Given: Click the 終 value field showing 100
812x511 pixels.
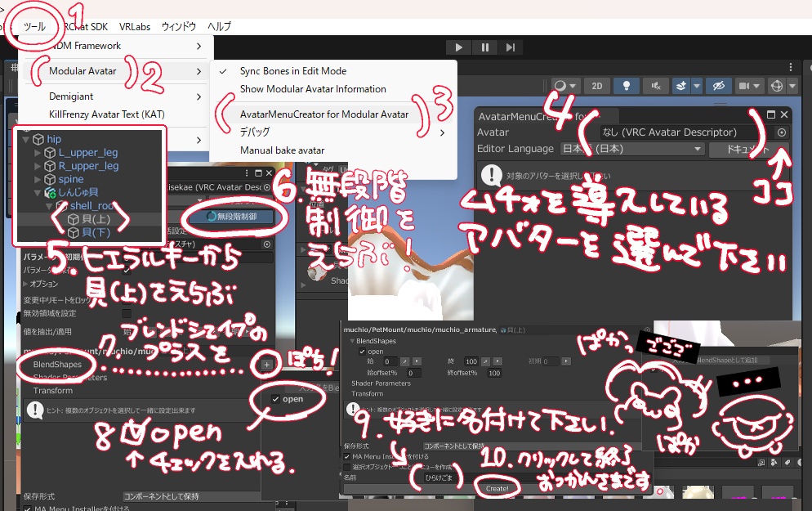Looking at the screenshot, I should pyautogui.click(x=471, y=361).
